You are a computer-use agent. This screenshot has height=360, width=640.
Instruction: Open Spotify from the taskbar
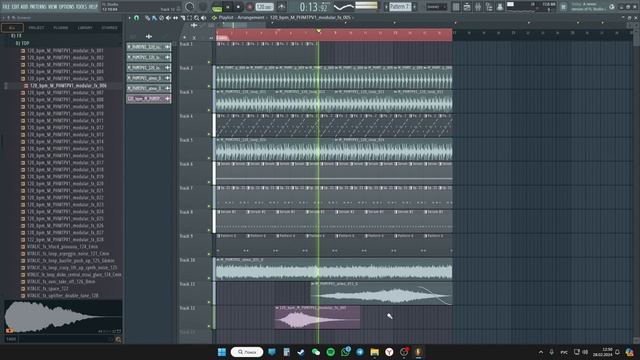tap(331, 352)
